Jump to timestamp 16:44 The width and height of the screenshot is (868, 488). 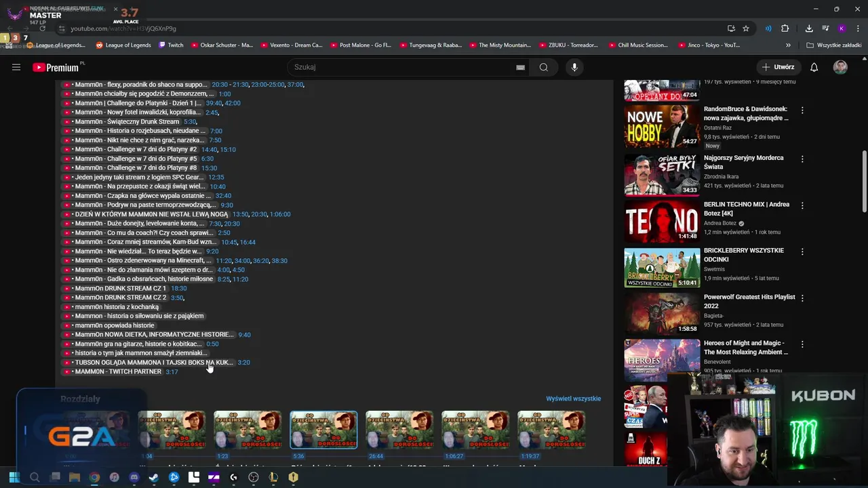pyautogui.click(x=248, y=242)
